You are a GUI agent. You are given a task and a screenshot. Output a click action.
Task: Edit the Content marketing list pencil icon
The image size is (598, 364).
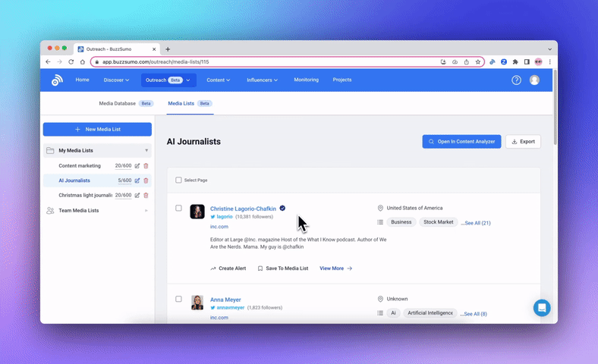[x=137, y=165]
